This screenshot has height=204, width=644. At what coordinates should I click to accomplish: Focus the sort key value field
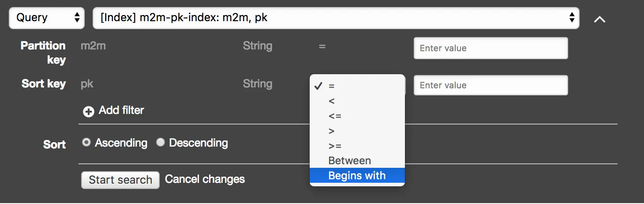point(490,85)
